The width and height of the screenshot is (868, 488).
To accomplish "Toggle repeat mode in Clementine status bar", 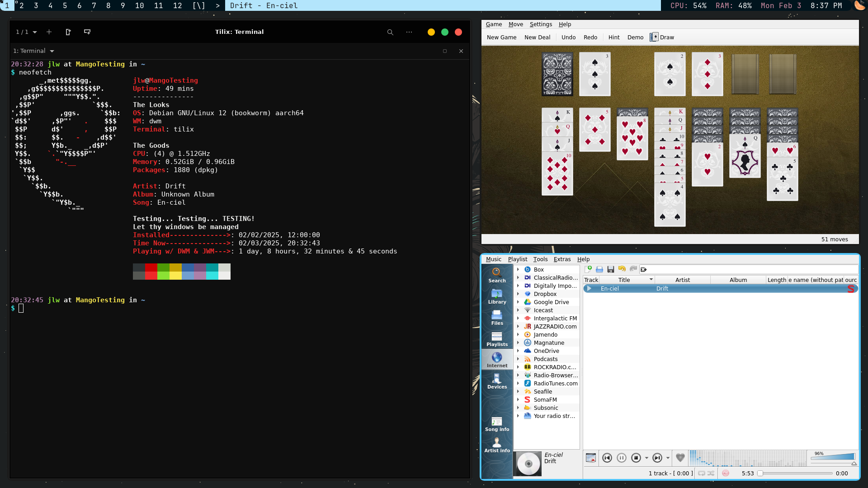I will (701, 473).
